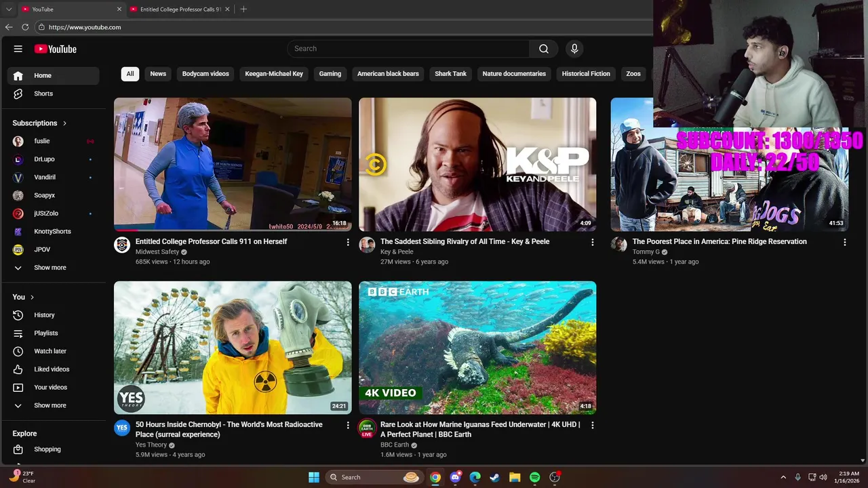Open Liked videos list
This screenshot has width=868, height=488.
click(x=53, y=369)
